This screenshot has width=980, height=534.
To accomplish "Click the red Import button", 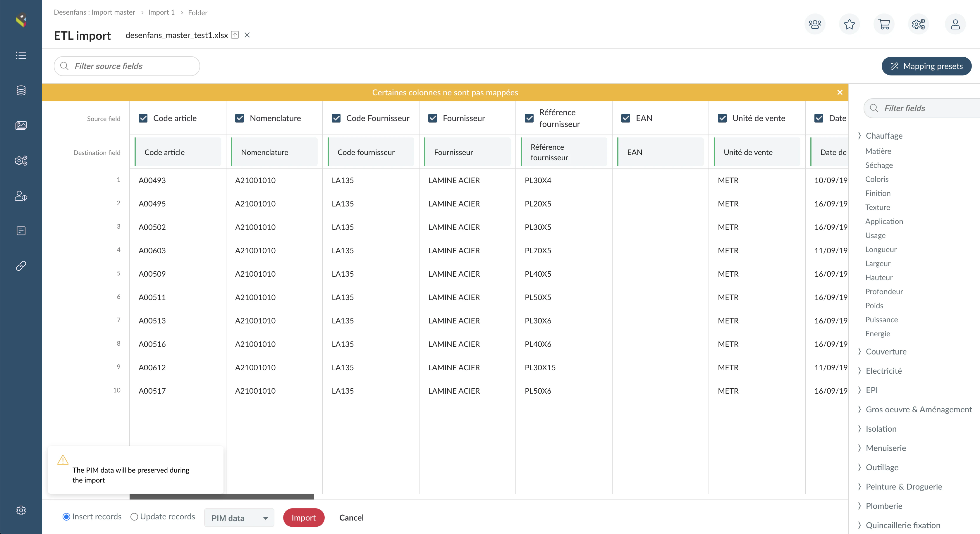I will (304, 518).
